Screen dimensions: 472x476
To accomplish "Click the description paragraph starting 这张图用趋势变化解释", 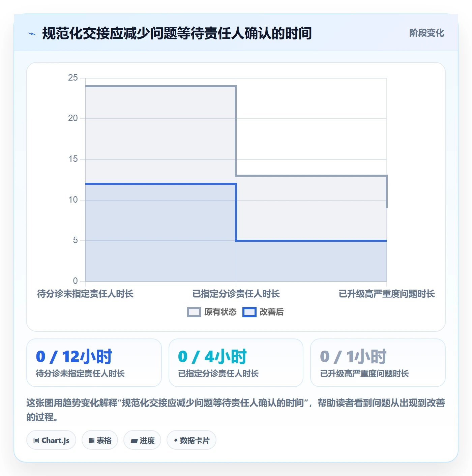I will [236, 410].
